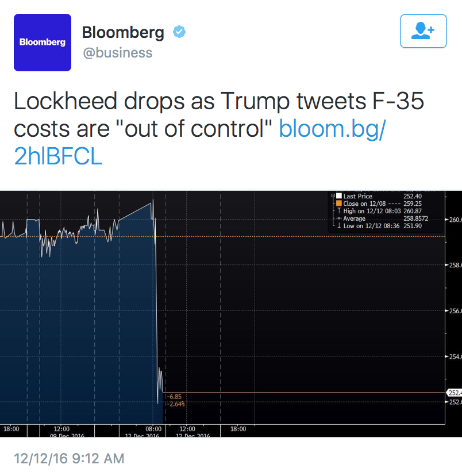This screenshot has width=462, height=476.
Task: Open the @business handle
Action: (118, 53)
